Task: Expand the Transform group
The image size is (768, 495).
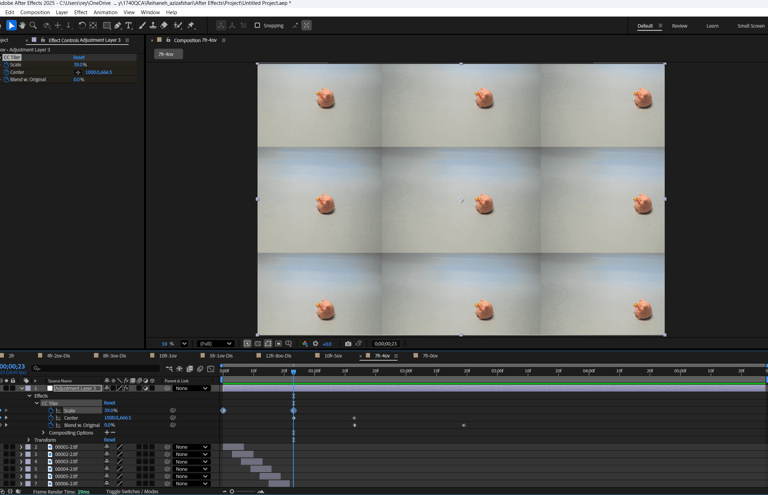Action: pos(28,440)
